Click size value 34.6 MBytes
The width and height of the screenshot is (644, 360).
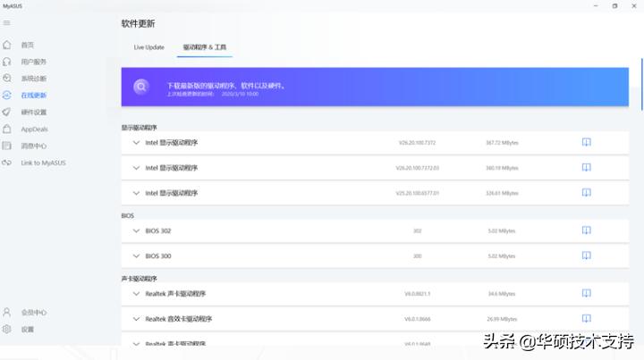(502, 294)
